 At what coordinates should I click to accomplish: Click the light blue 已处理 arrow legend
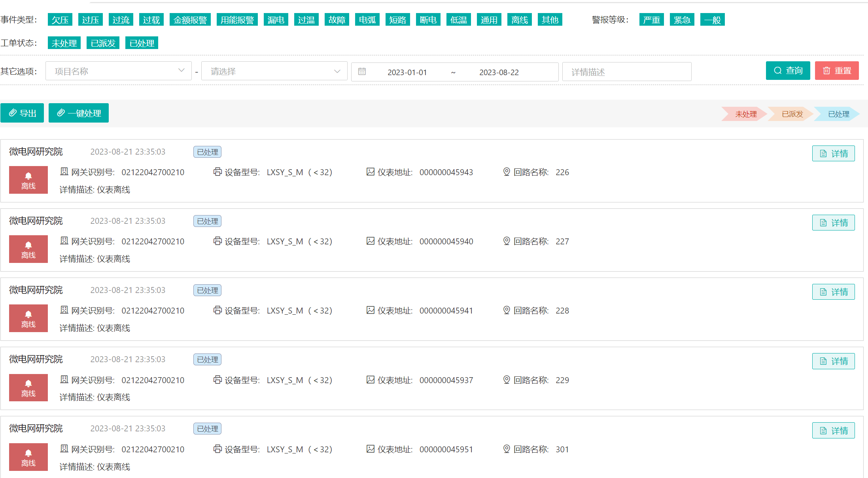(x=838, y=114)
